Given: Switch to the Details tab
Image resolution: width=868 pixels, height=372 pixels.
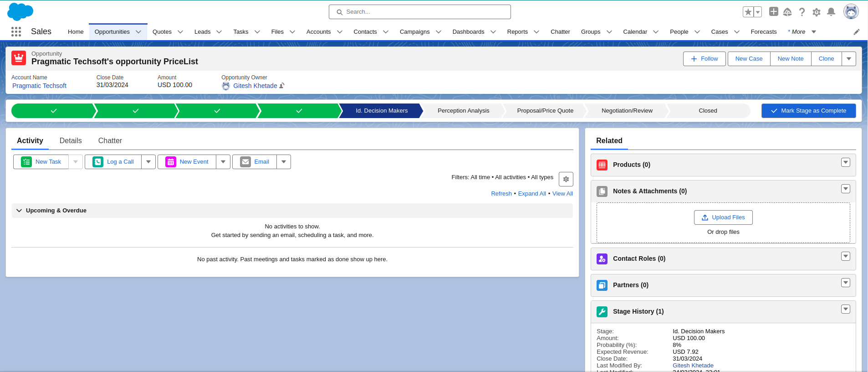Looking at the screenshot, I should point(71,141).
